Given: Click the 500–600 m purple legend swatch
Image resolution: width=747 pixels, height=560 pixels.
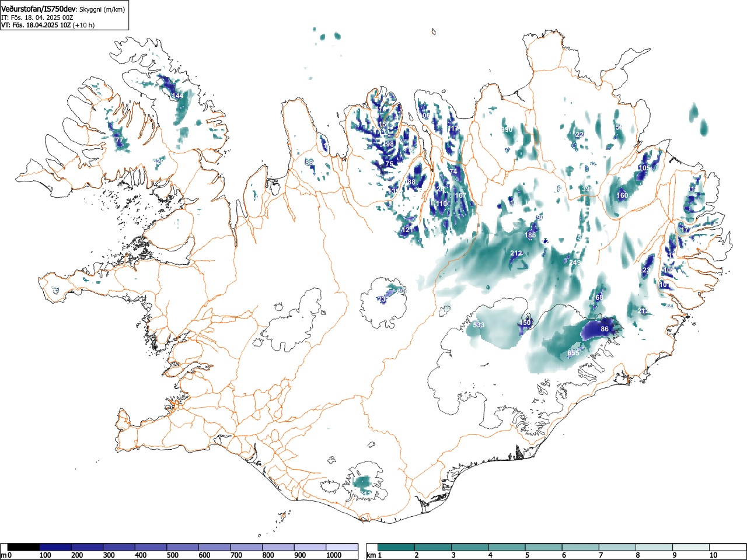Looking at the screenshot, I should (183, 547).
